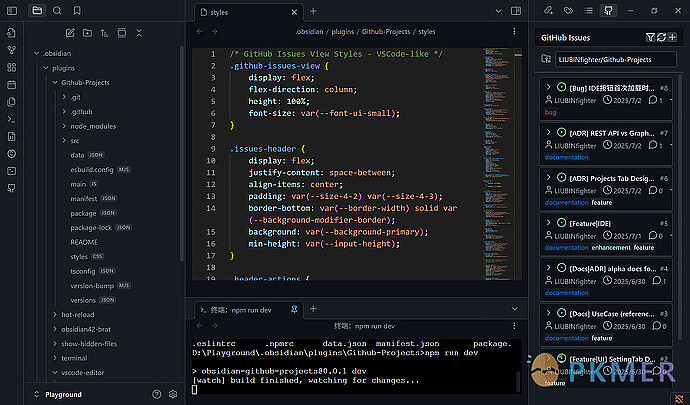Click Github-Projects in the breadcrumb path
The image size is (690, 405).
pyautogui.click(x=386, y=32)
